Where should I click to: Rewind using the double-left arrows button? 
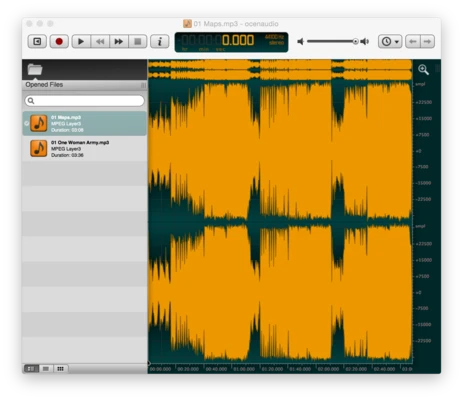100,42
